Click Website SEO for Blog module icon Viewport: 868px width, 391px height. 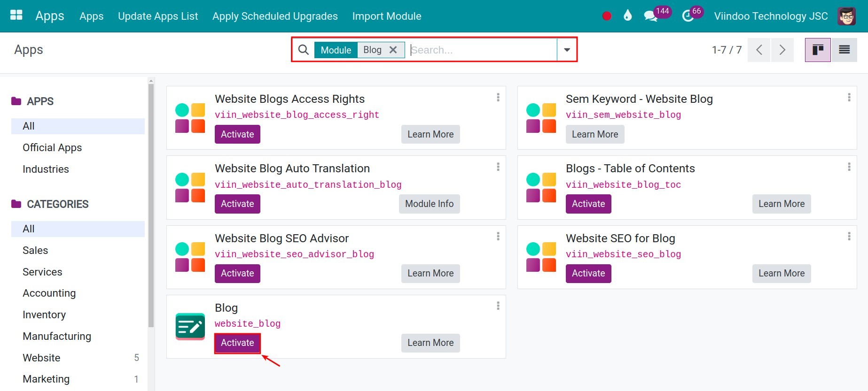pyautogui.click(x=541, y=257)
